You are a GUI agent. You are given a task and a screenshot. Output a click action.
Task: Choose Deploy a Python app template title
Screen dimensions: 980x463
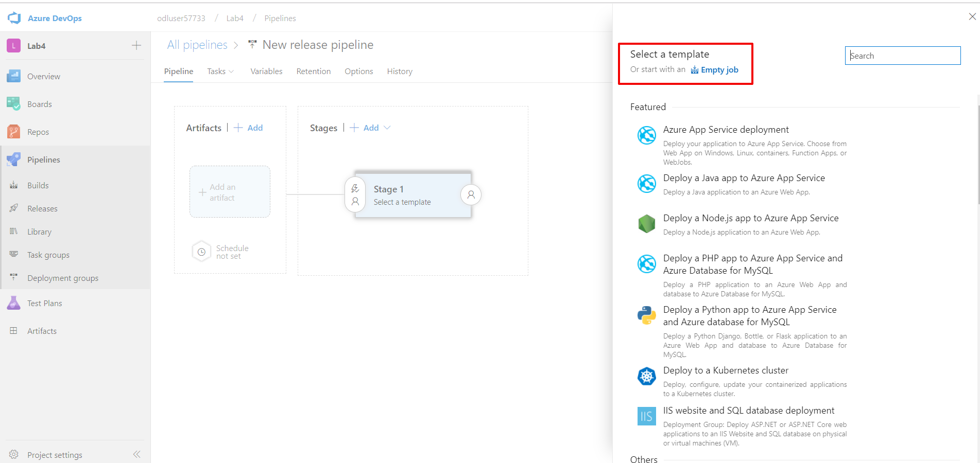(x=750, y=316)
